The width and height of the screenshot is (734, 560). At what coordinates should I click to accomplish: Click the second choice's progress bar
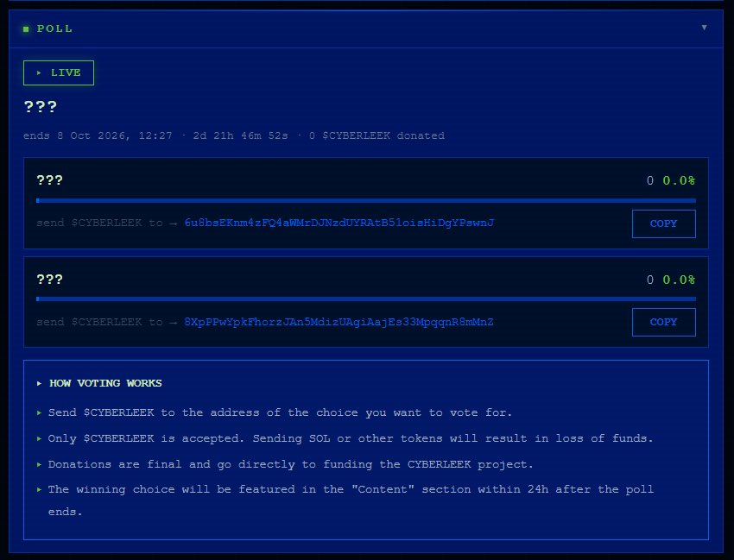pyautogui.click(x=366, y=299)
